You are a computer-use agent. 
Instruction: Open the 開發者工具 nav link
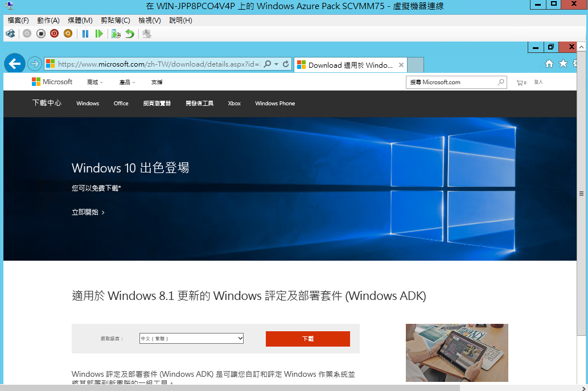click(199, 104)
